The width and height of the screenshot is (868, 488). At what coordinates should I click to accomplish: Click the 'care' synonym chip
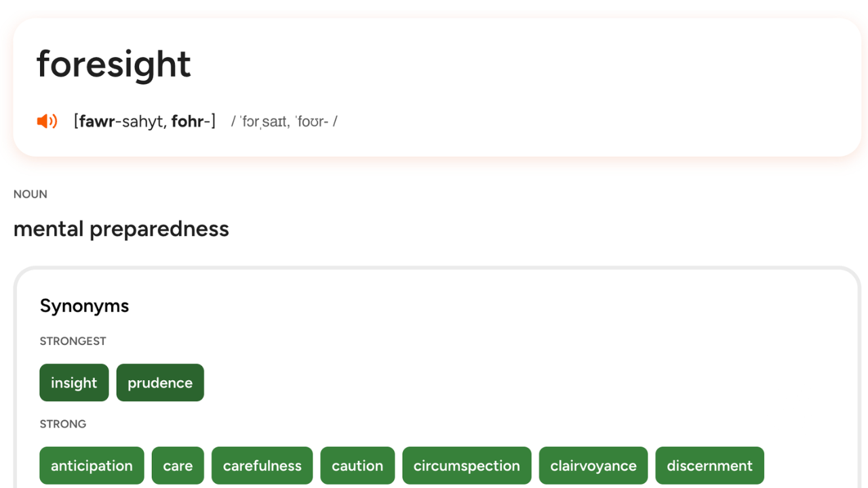point(178,466)
